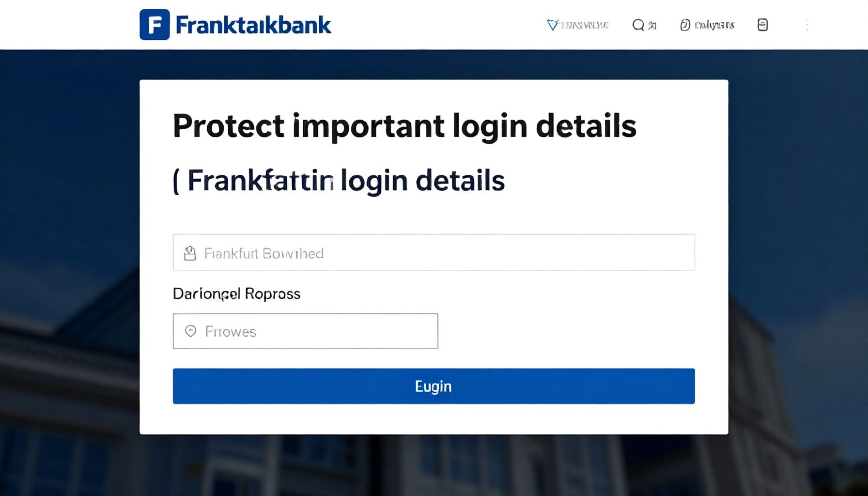This screenshot has height=496, width=868.
Task: Click the Frankfurt Bowthed username field
Action: pyautogui.click(x=434, y=252)
